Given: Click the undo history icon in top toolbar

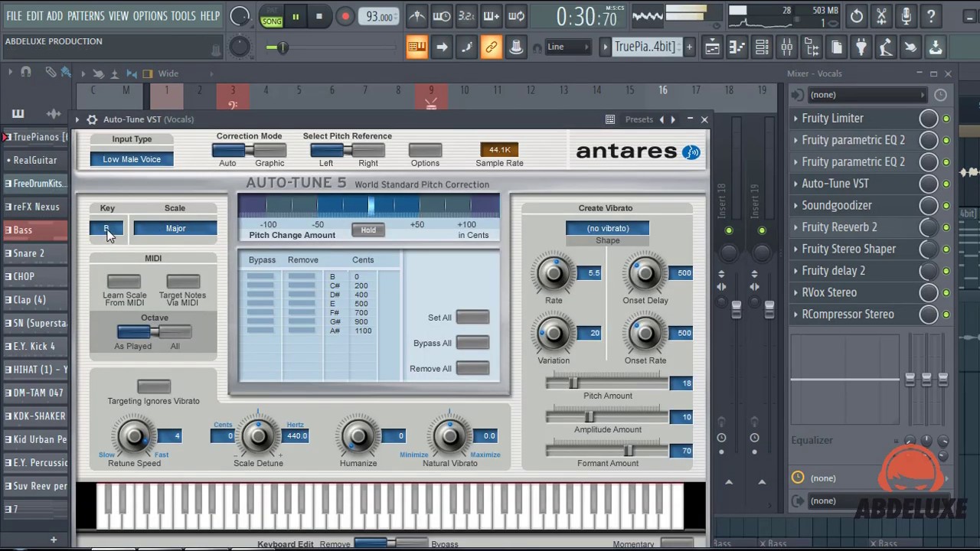Looking at the screenshot, I should [856, 16].
